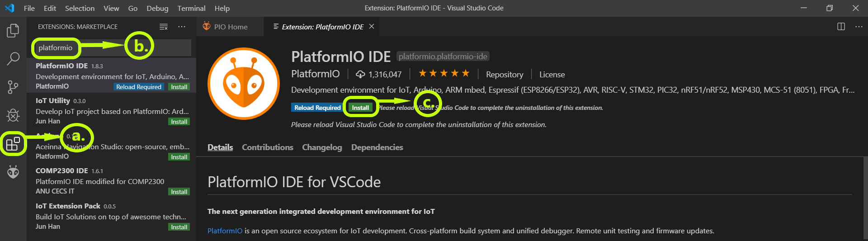Click the EXTENSIONS: MARKETPLACE header
Image resolution: width=868 pixels, height=241 pixels.
coord(78,27)
